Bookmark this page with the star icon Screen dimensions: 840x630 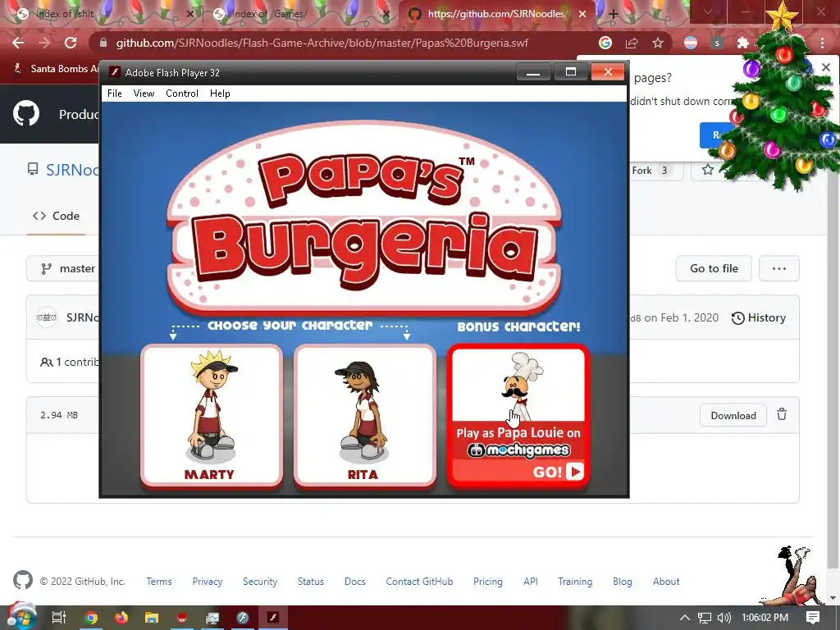tap(658, 43)
